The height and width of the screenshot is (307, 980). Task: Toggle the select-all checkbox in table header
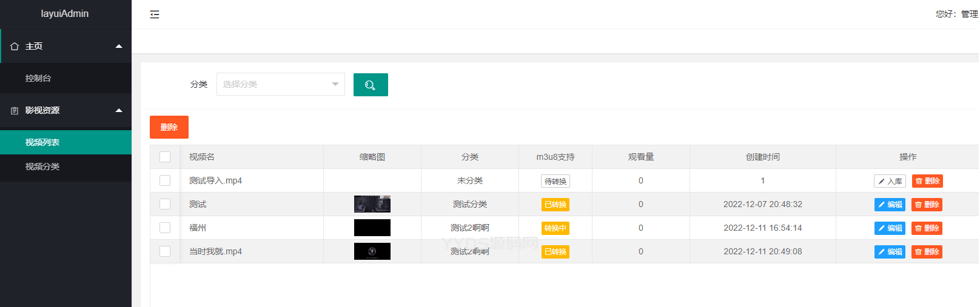pos(165,157)
